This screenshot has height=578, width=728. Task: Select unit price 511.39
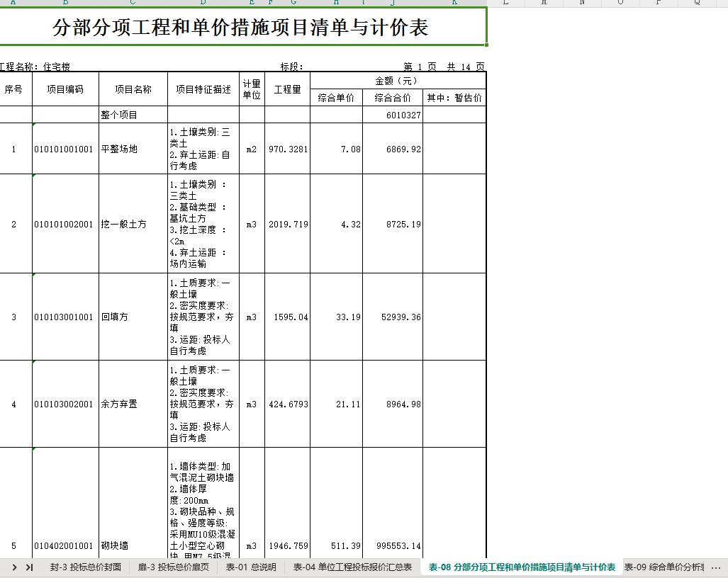pos(336,504)
